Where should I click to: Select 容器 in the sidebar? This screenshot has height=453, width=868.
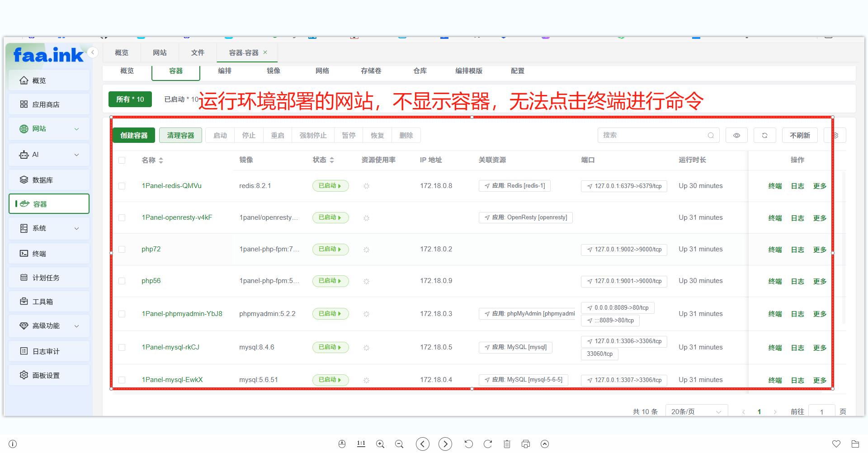click(x=49, y=204)
